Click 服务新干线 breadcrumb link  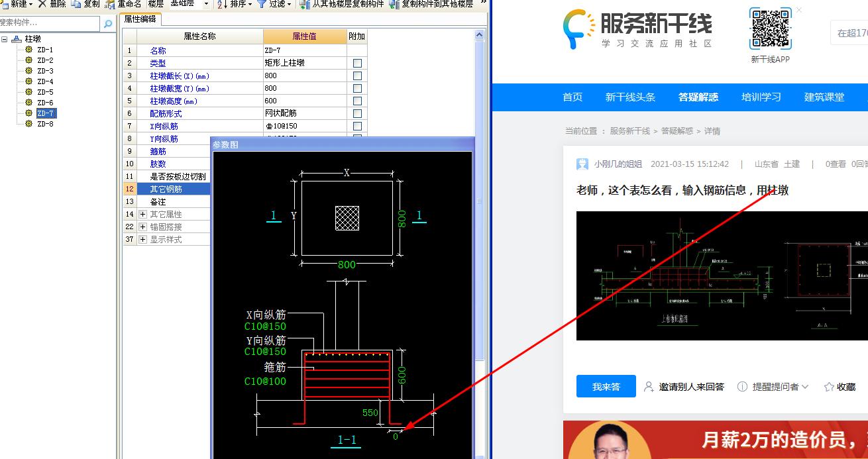click(x=630, y=131)
